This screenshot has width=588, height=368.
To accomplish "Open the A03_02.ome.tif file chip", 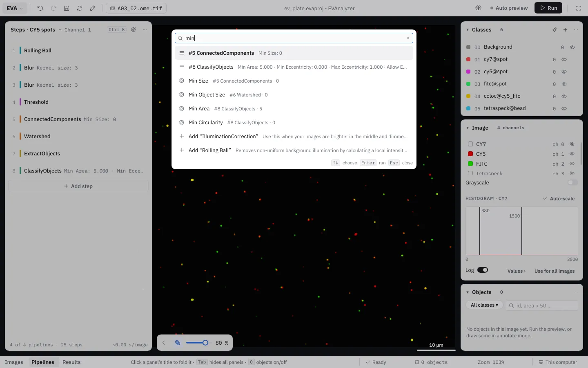I will (136, 8).
